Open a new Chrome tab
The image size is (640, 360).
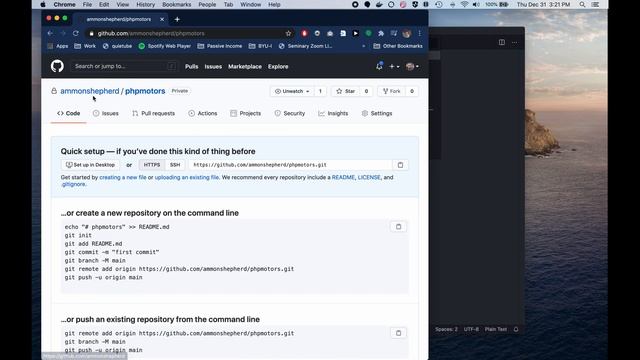177,19
